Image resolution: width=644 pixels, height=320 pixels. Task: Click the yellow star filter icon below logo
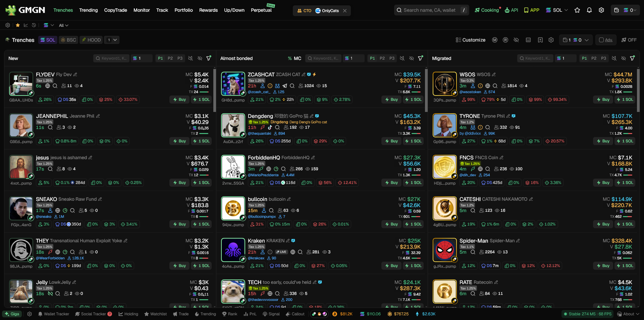click(18, 25)
